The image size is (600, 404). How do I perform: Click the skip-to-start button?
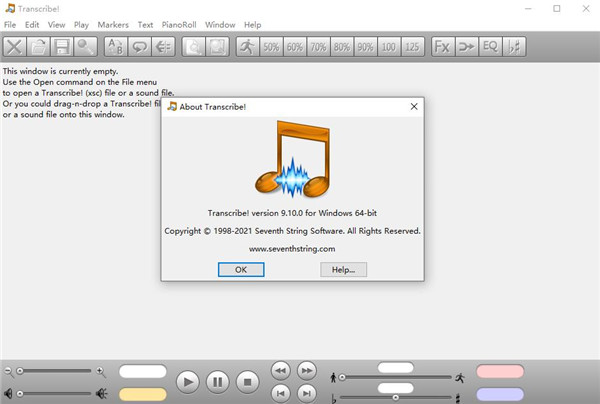[x=281, y=393]
